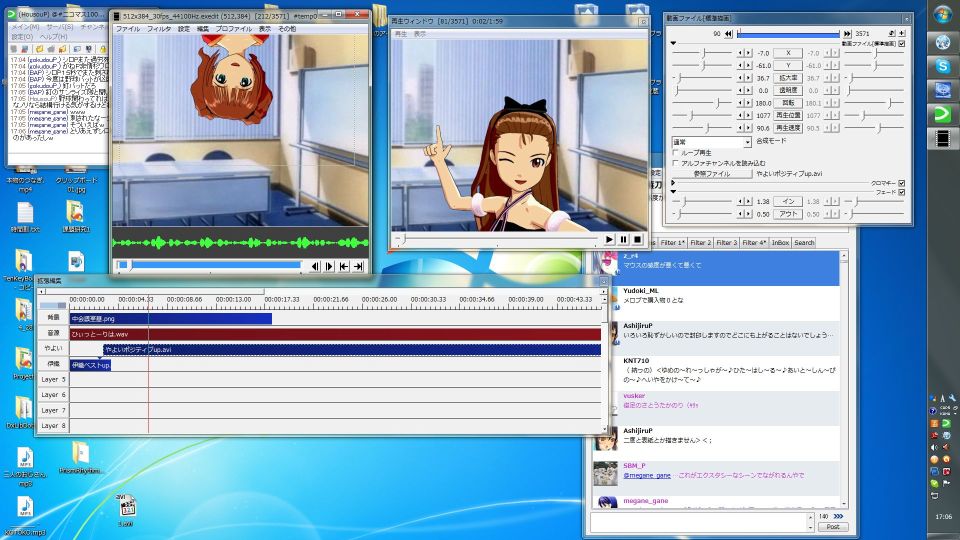The image size is (960, 540).
Task: Open the 再生 menu in playback window
Action: [x=400, y=34]
